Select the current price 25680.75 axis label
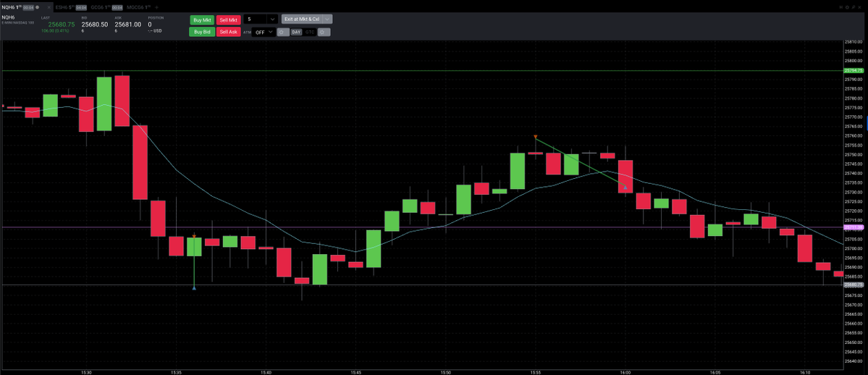This screenshot has width=868, height=375. (x=854, y=285)
